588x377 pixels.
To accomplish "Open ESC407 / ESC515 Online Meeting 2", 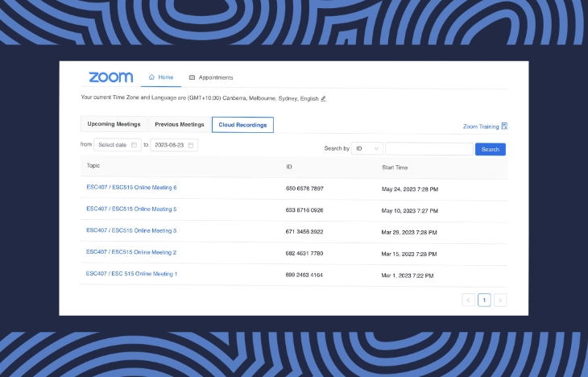I will pos(131,252).
